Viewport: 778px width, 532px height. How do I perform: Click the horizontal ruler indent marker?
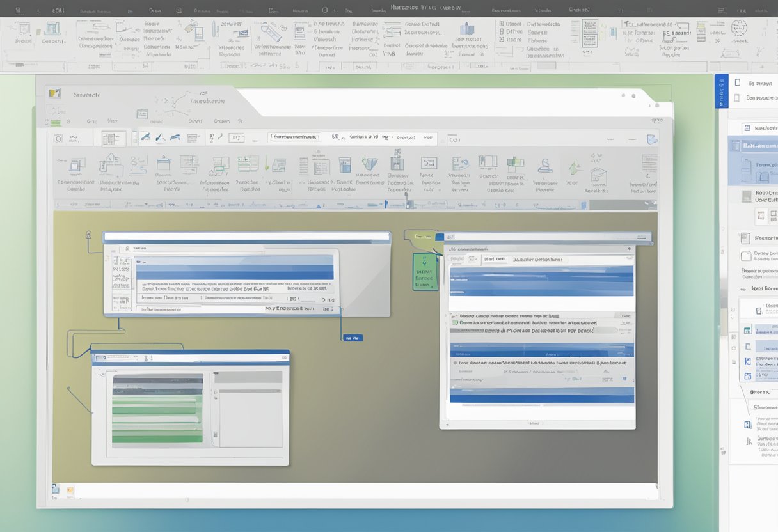[386, 205]
